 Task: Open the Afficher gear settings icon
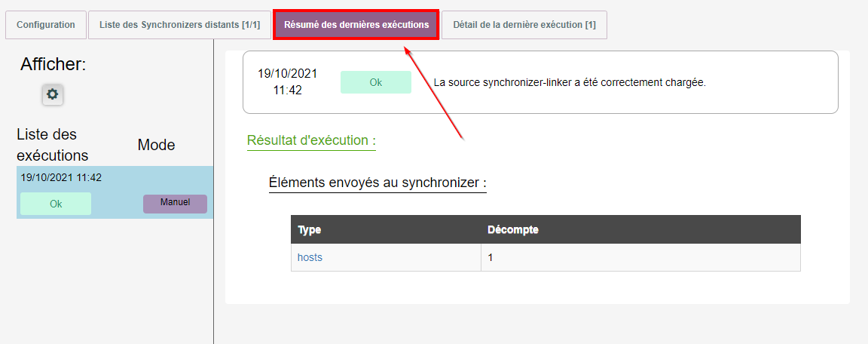tap(52, 94)
